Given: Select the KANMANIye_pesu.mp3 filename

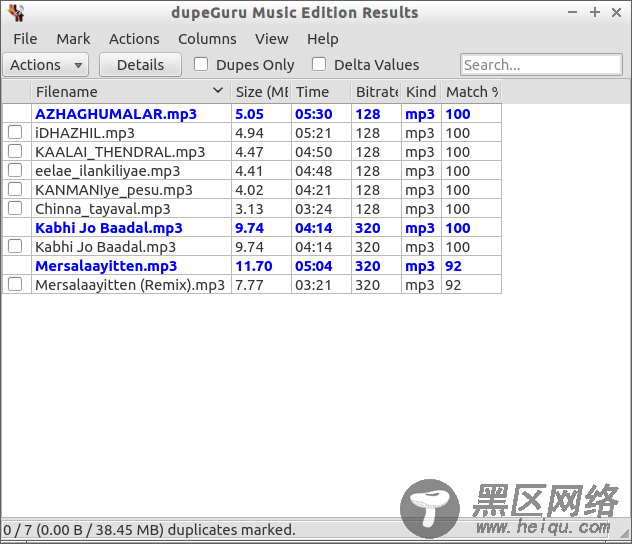Looking at the screenshot, I should click(x=114, y=190).
